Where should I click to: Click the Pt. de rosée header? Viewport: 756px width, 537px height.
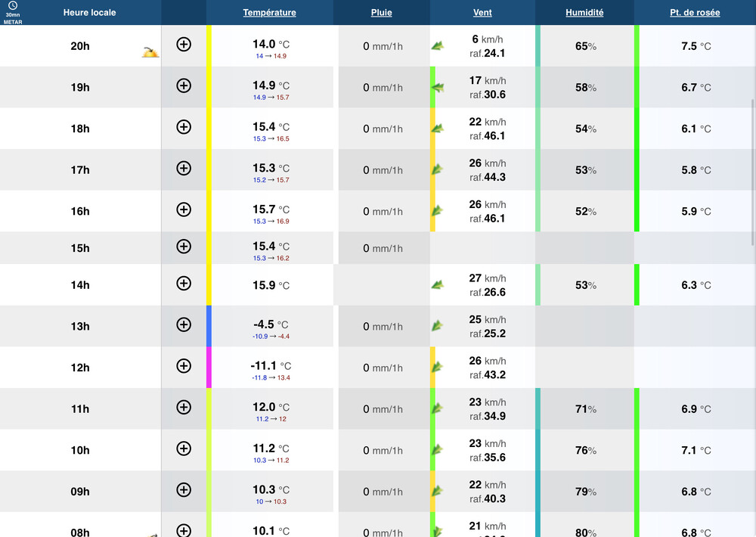[695, 13]
